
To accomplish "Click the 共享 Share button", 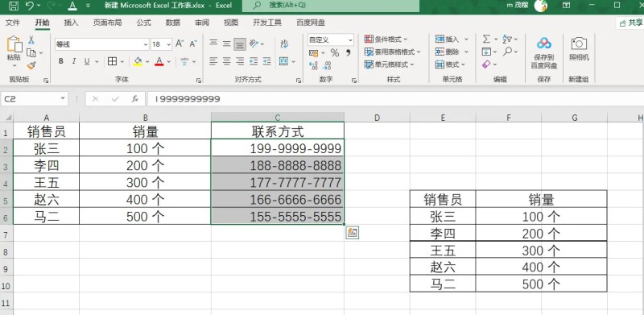I will click(631, 23).
